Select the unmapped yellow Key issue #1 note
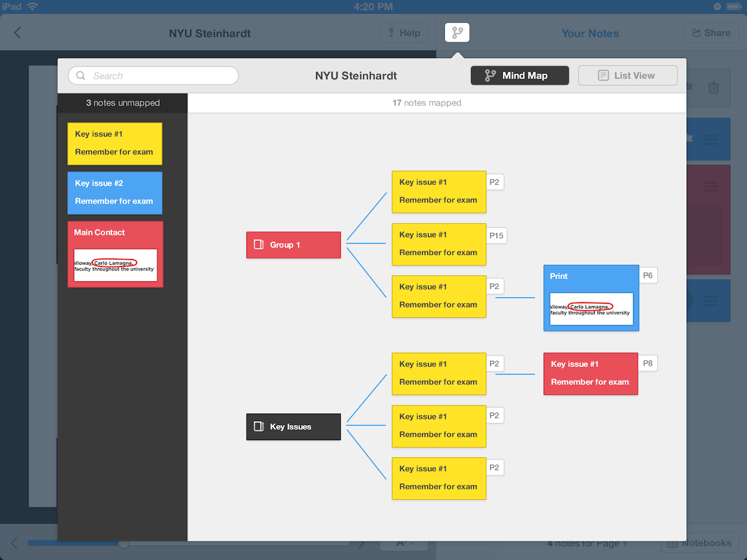Screen dimensions: 747x560 pyautogui.click(x=115, y=144)
